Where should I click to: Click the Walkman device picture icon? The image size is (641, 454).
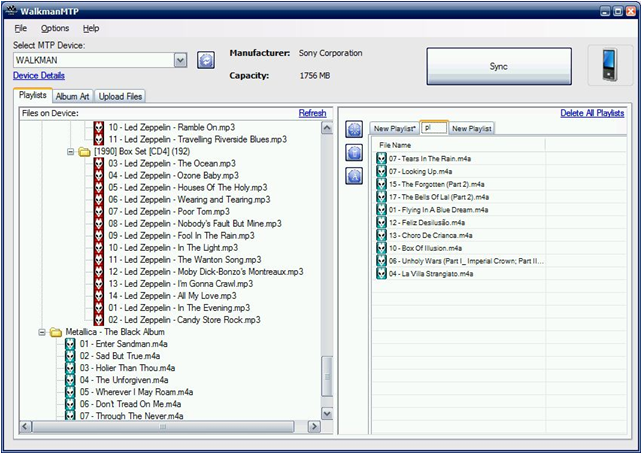[x=610, y=65]
